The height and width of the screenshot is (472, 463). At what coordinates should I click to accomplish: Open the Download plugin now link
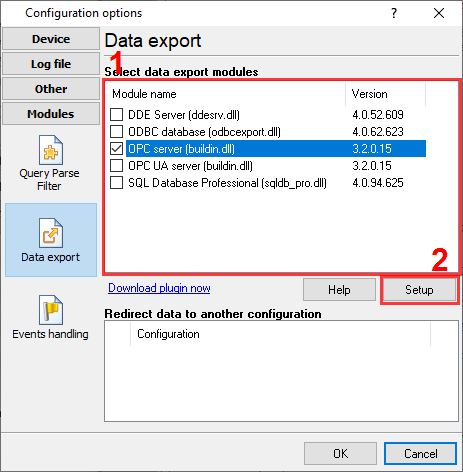coord(159,288)
